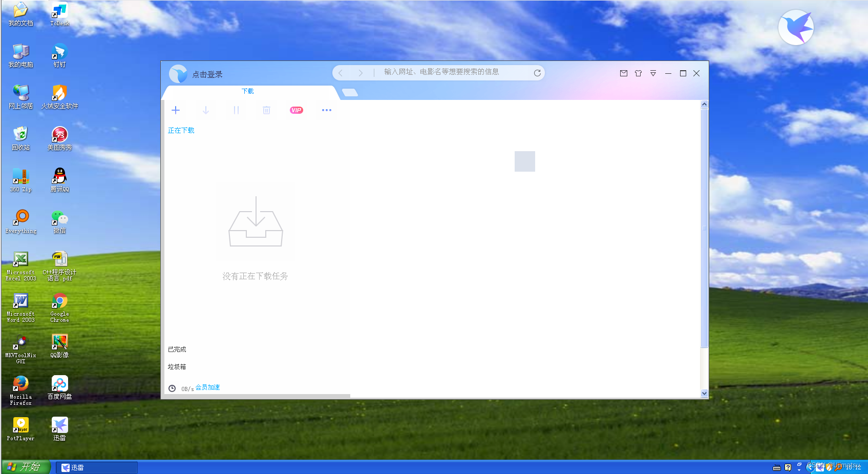This screenshot has height=474, width=868.
Task: Select the 网上邻居 desktop icon
Action: point(20,97)
